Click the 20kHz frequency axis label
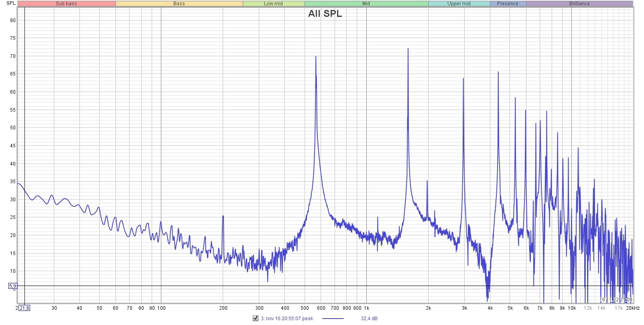This screenshot has width=644, height=325. pyautogui.click(x=633, y=308)
